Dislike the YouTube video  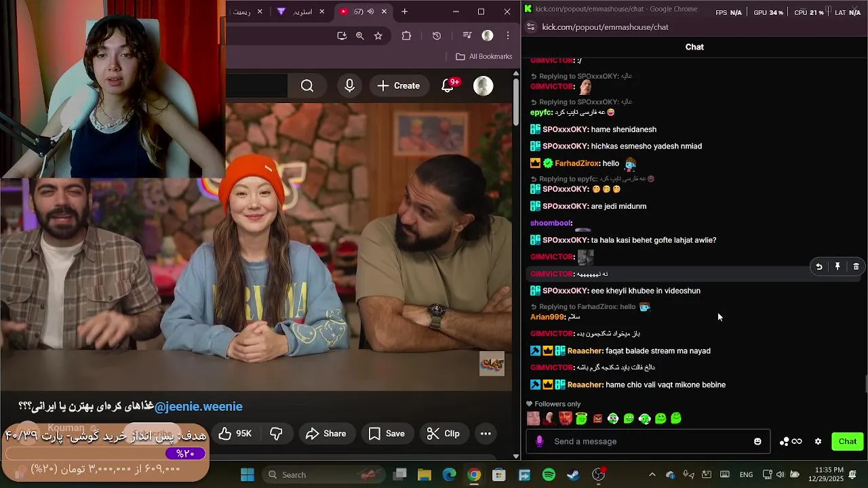pos(276,434)
